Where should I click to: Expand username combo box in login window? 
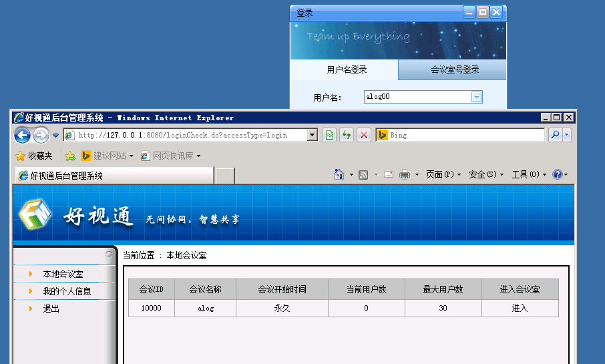pyautogui.click(x=477, y=97)
